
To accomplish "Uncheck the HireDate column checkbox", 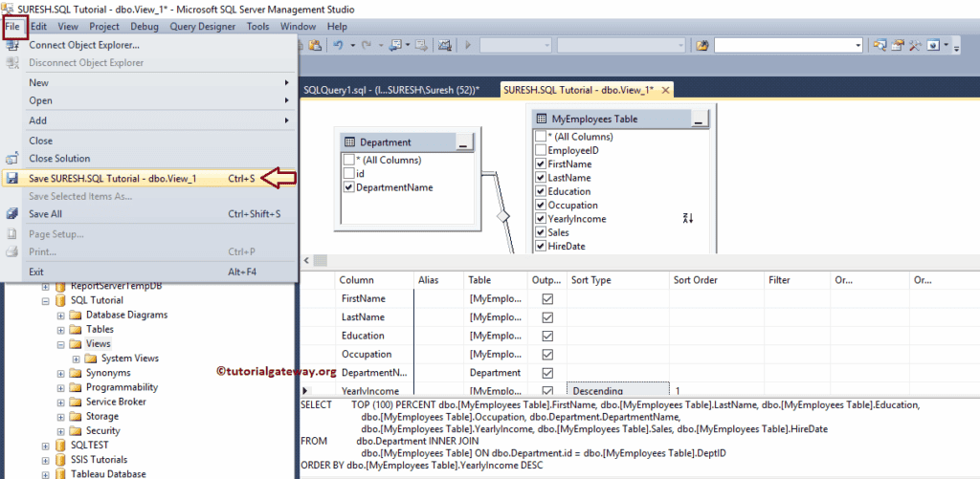I will click(541, 246).
